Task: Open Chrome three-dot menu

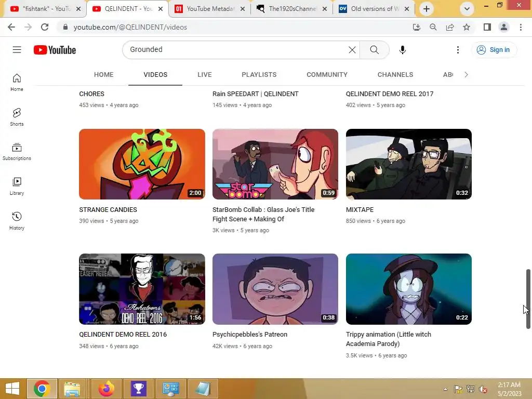Action: click(x=521, y=27)
